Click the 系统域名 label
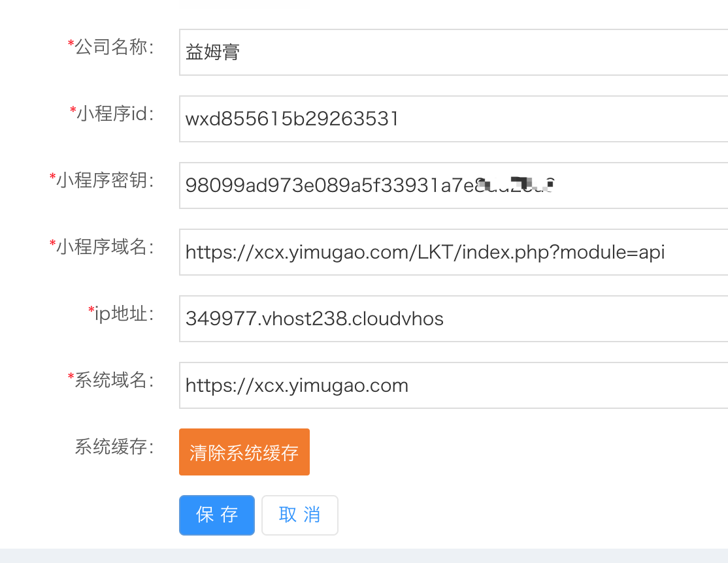Screen dimensions: 728x563 [110, 380]
